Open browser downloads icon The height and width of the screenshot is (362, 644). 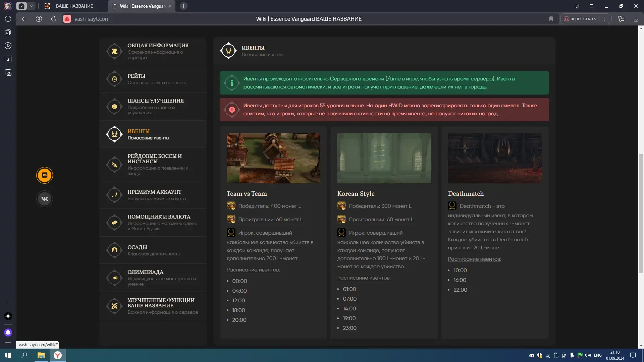tap(636, 19)
